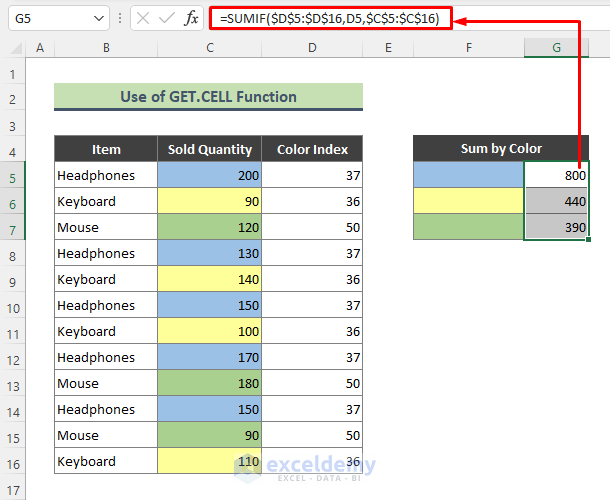The width and height of the screenshot is (610, 500).
Task: Click the cell with sum 800
Action: 556,175
